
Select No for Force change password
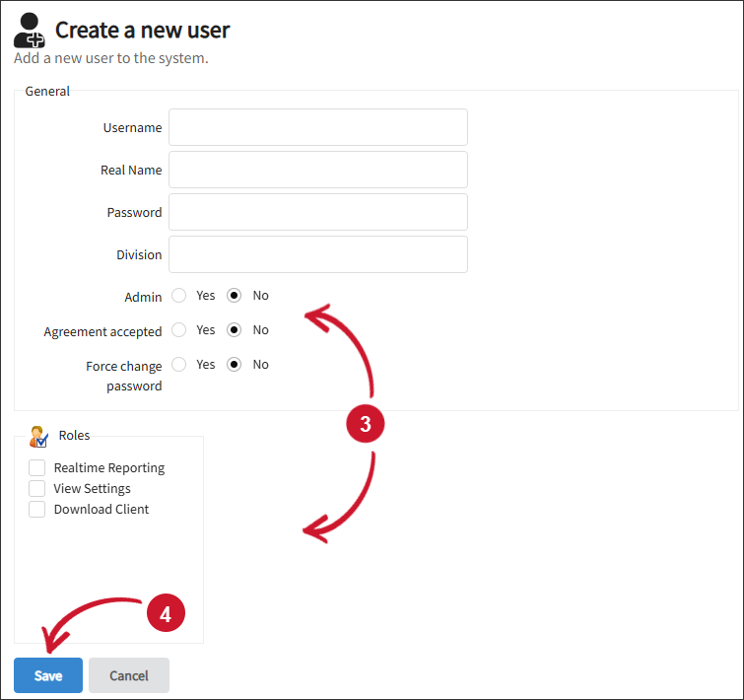pyautogui.click(x=234, y=365)
